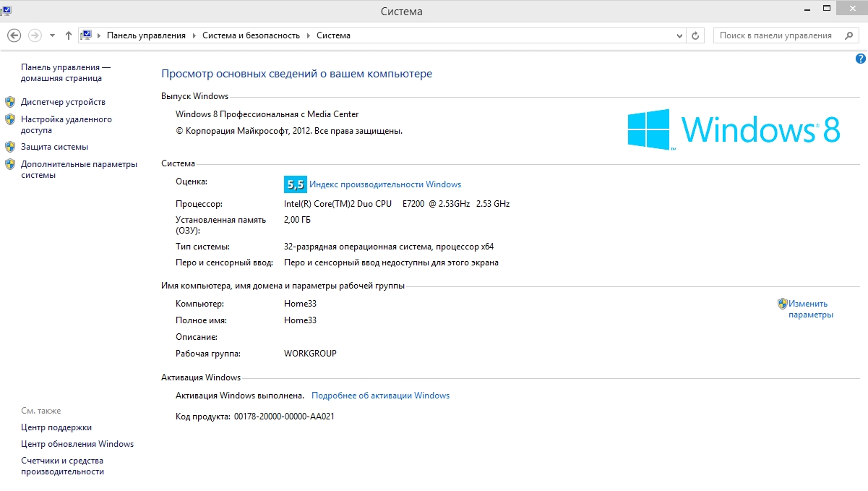The image size is (868, 491).
Task: Open Счетчики и средства производительности link
Action: pyautogui.click(x=62, y=466)
